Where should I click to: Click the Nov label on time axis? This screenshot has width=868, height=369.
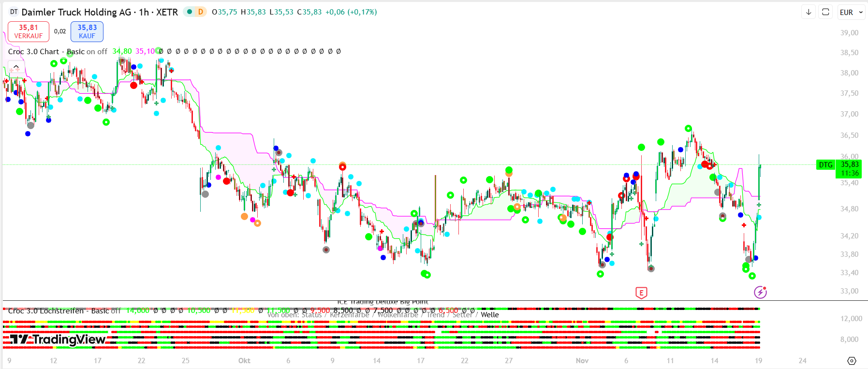point(582,361)
